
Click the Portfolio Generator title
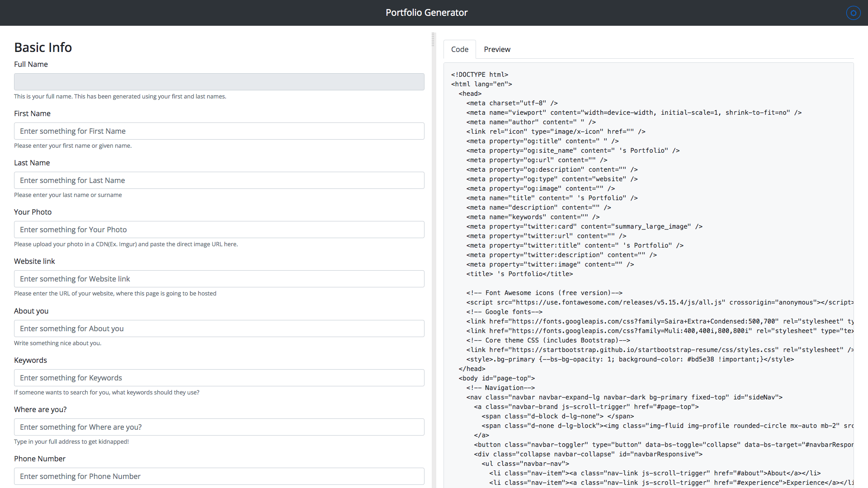(426, 13)
